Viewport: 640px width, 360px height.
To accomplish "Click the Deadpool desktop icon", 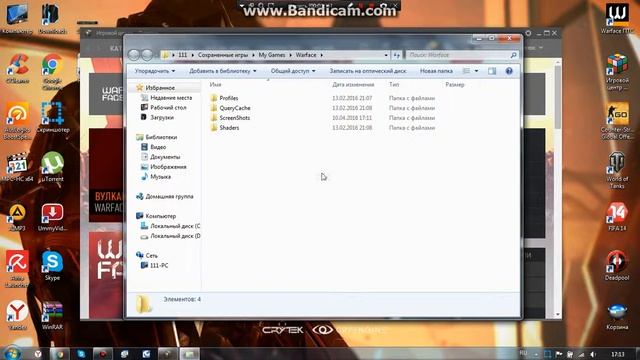I will [617, 266].
